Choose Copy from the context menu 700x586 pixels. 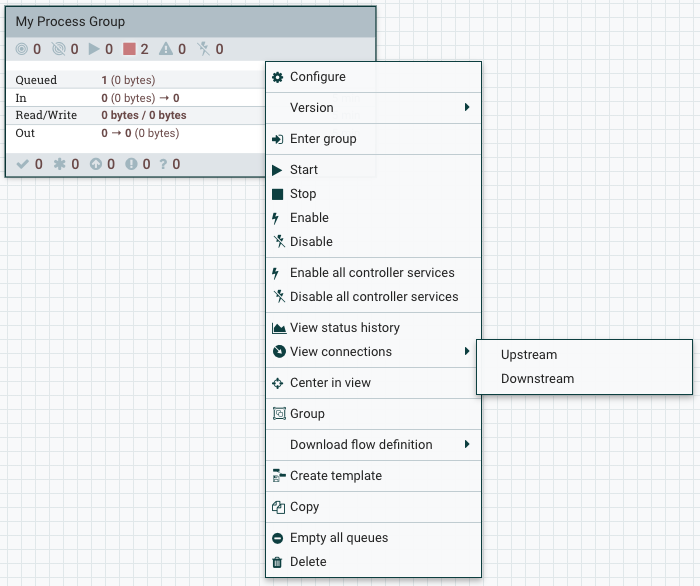click(x=304, y=507)
